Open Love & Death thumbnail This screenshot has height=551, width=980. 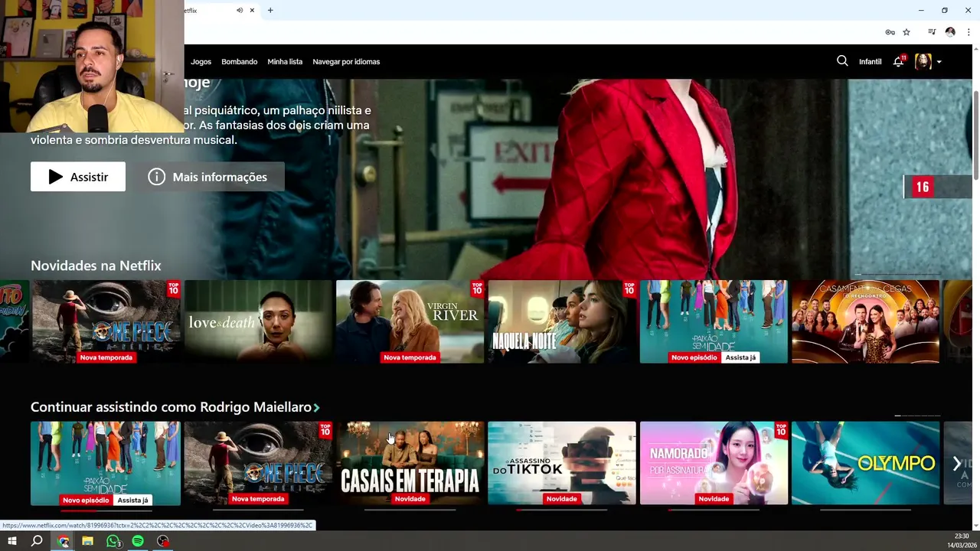click(x=258, y=321)
